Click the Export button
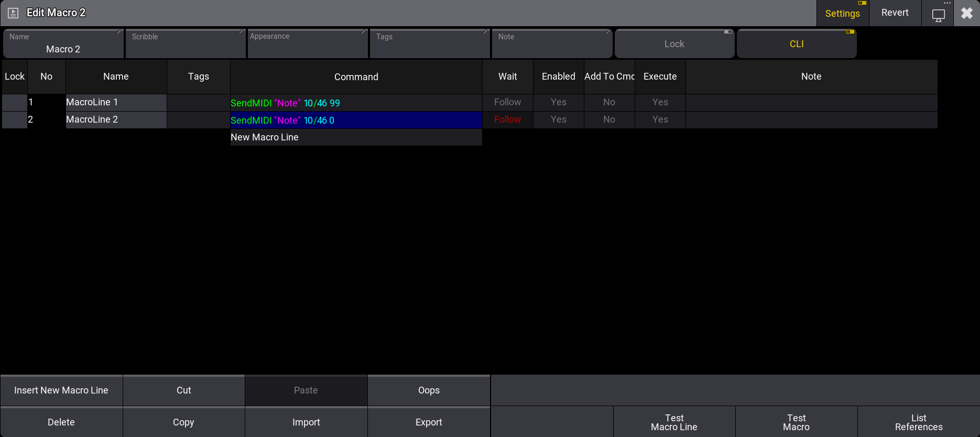The height and width of the screenshot is (437, 980). click(x=429, y=422)
